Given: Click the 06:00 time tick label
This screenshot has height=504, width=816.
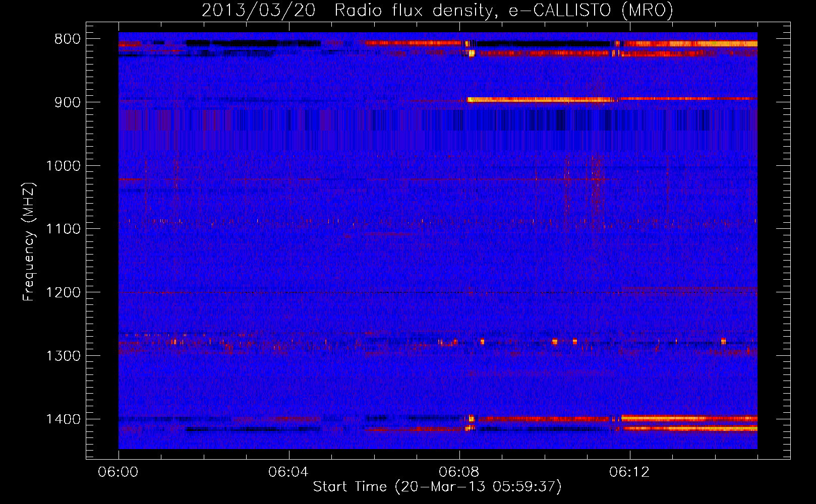Looking at the screenshot, I should pos(118,472).
